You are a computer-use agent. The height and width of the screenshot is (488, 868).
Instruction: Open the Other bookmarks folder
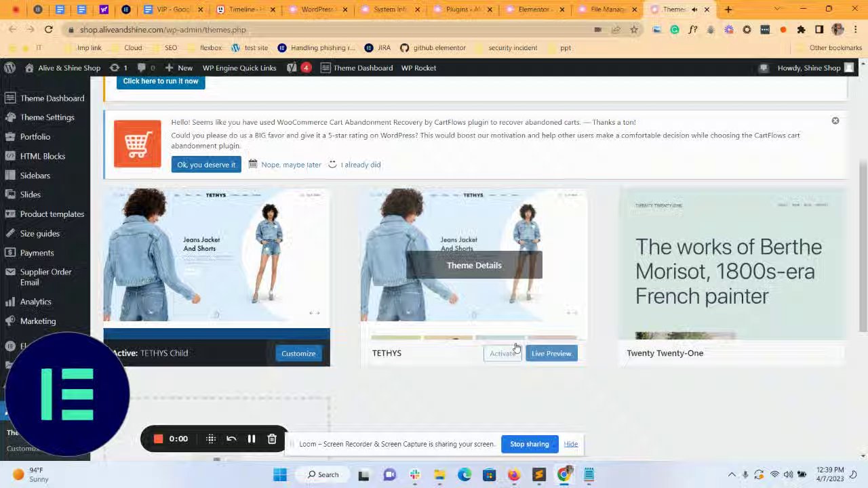(829, 48)
